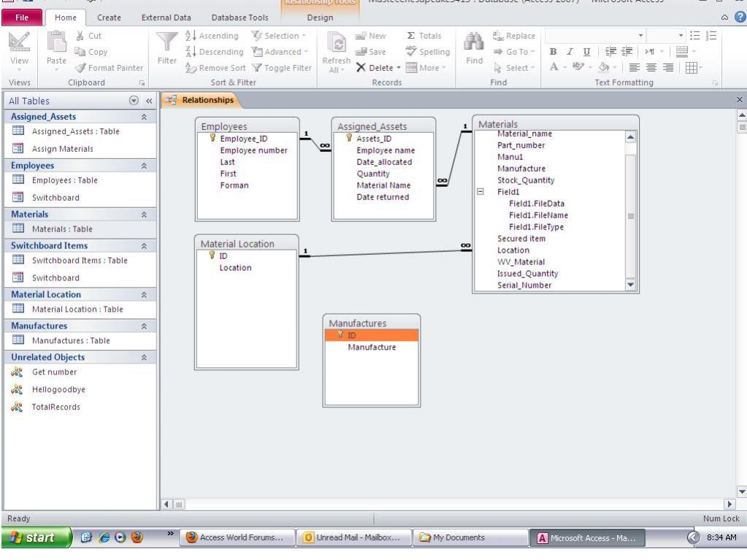
Task: Click the bulleted list icon
Action: coord(695,36)
